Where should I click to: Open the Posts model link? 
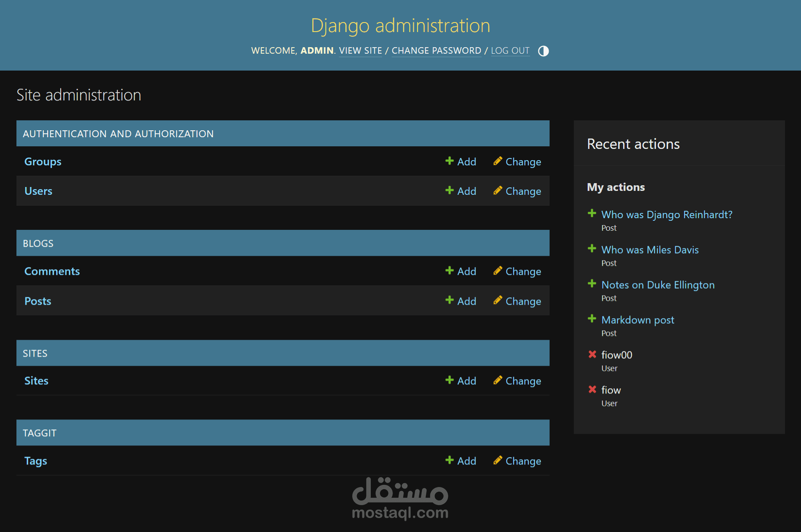coord(38,301)
